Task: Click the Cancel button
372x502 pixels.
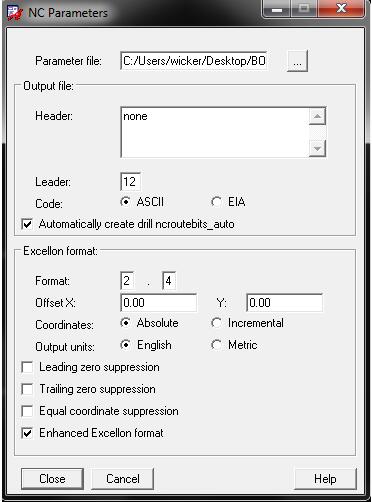Action: pyautogui.click(x=123, y=479)
